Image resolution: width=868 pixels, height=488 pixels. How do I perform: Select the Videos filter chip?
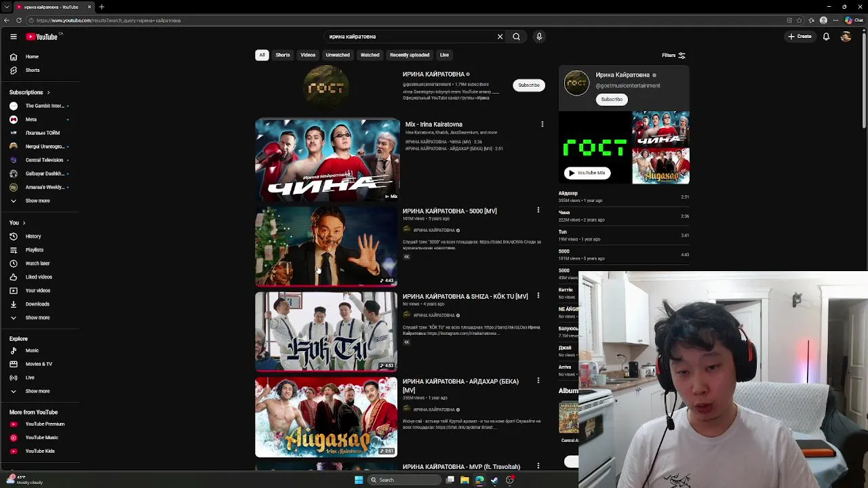308,55
